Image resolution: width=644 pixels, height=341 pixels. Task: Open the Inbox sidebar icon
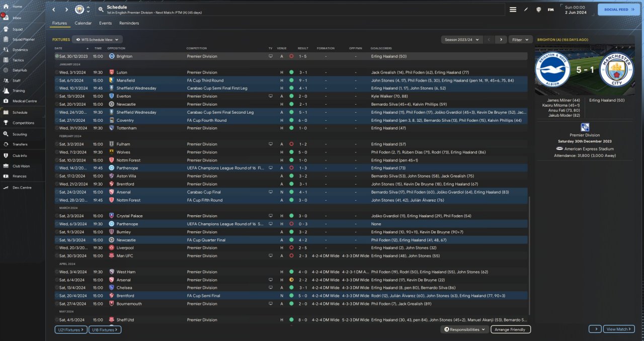point(6,18)
